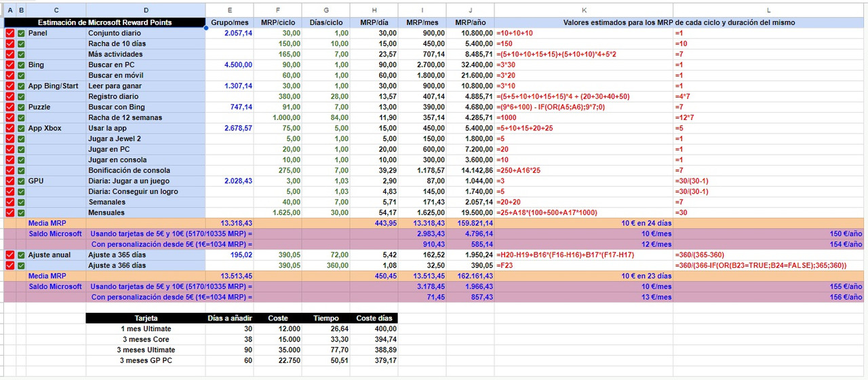
Task: Click the 4.500,00 Bing group value
Action: pos(230,65)
